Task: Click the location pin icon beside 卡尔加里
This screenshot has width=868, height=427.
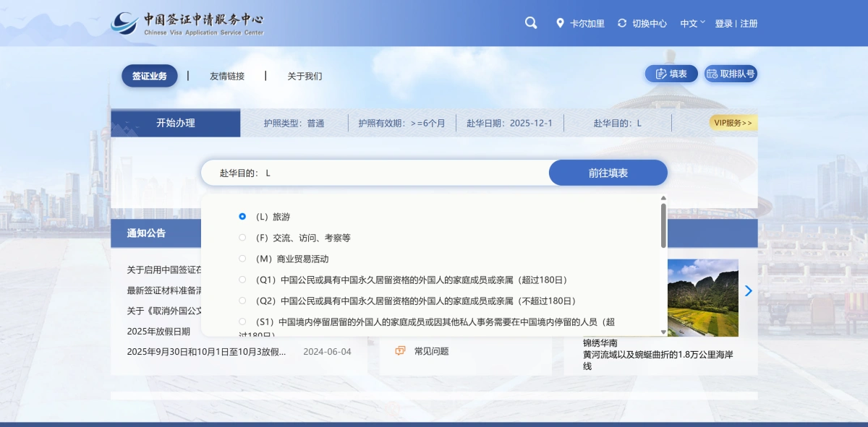Action: 560,23
